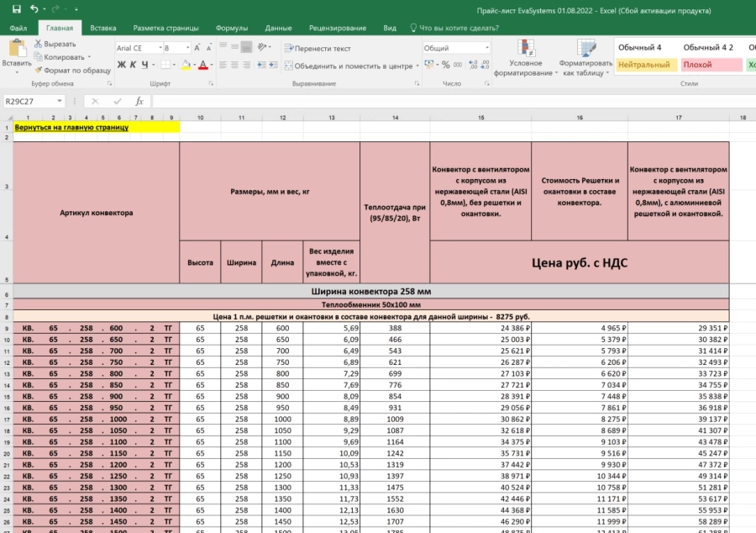
Task: Open font color dropdown arrow
Action: point(211,65)
